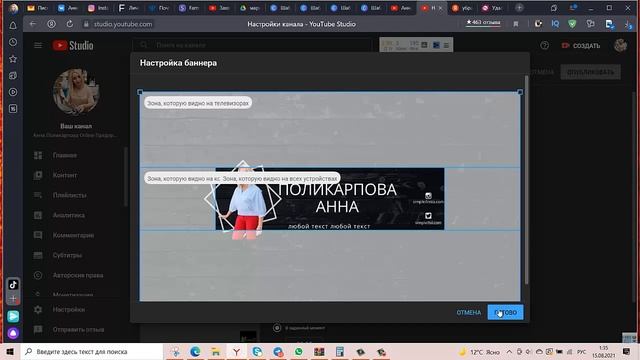This screenshot has width=640, height=360.
Task: Open Skype from the taskbar
Action: [x=257, y=351]
